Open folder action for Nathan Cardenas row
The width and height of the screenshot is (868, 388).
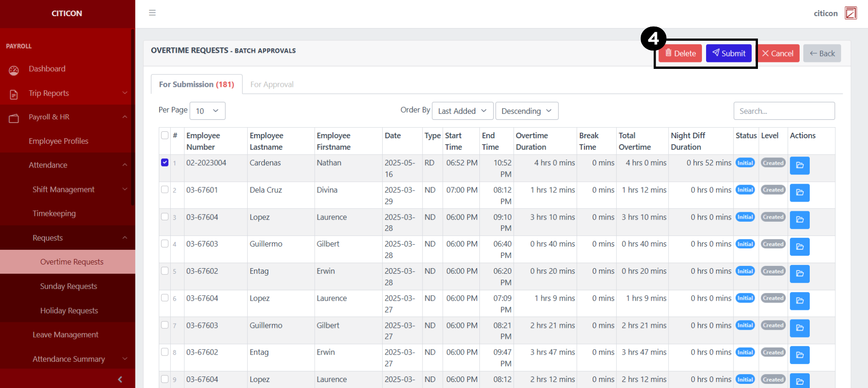coord(799,165)
